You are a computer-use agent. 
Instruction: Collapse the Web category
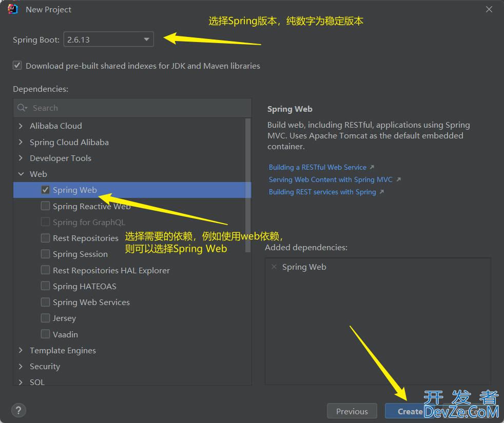[x=21, y=174]
